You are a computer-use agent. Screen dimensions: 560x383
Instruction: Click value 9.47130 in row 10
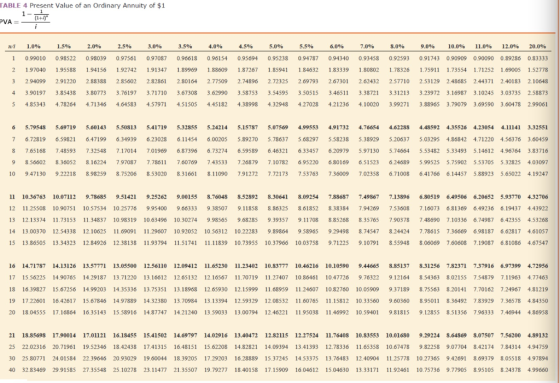pos(35,174)
